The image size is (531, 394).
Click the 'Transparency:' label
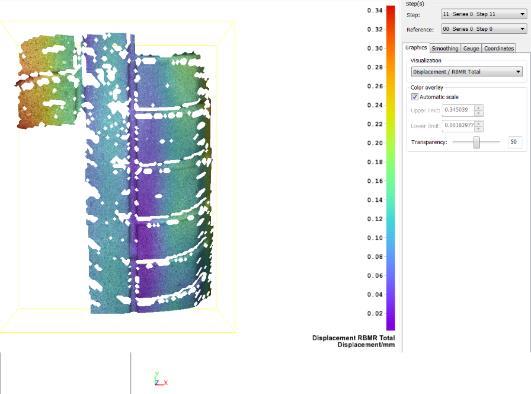[x=429, y=142]
